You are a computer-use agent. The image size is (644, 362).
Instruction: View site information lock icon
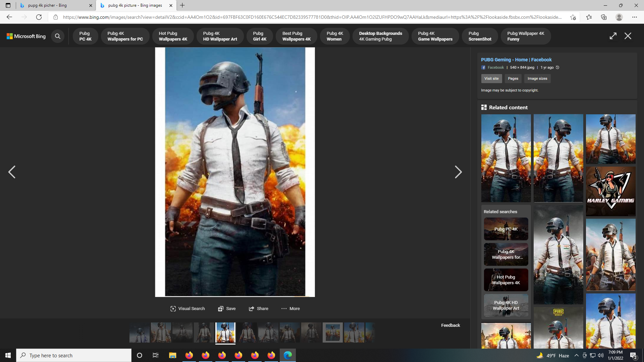pos(56,17)
